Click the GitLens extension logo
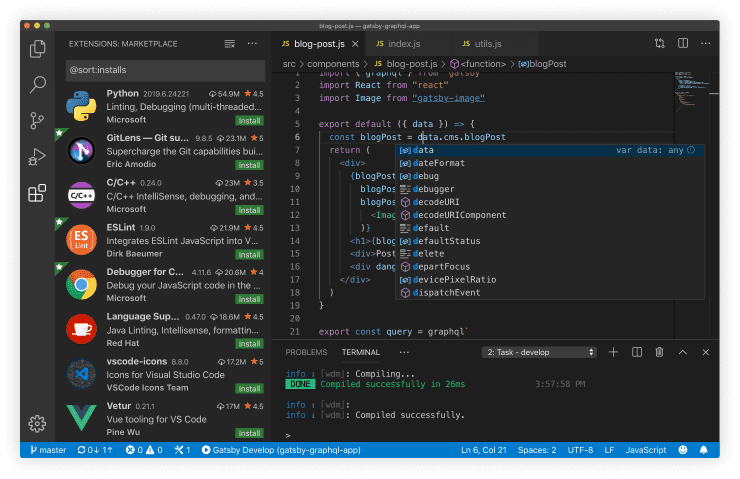Screen dimensions: 740x479 [81, 151]
